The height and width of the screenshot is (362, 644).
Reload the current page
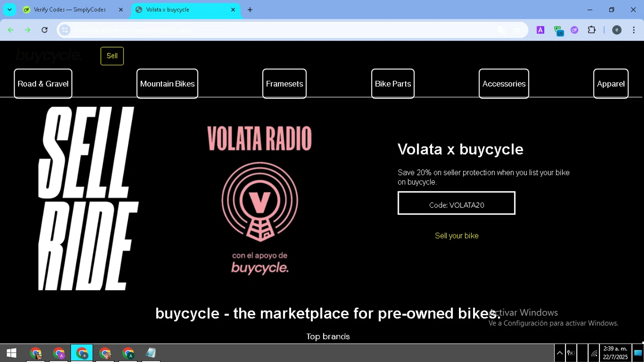45,30
